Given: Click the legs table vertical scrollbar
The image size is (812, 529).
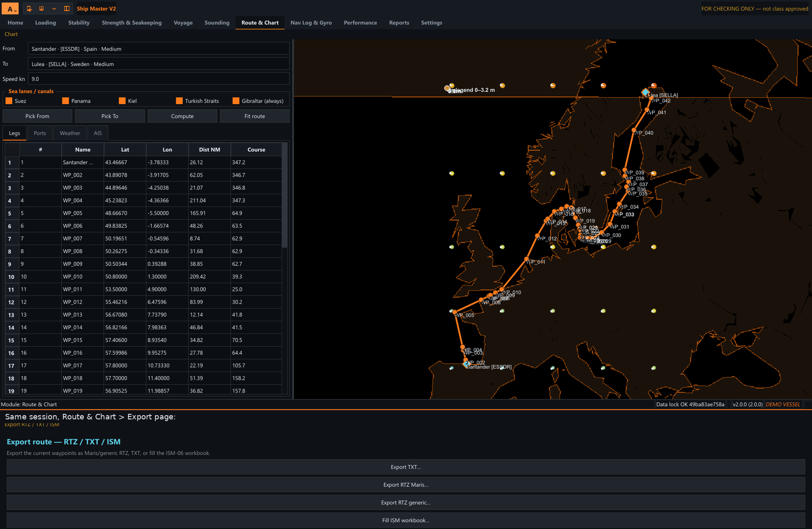Looking at the screenshot, I should [285, 196].
